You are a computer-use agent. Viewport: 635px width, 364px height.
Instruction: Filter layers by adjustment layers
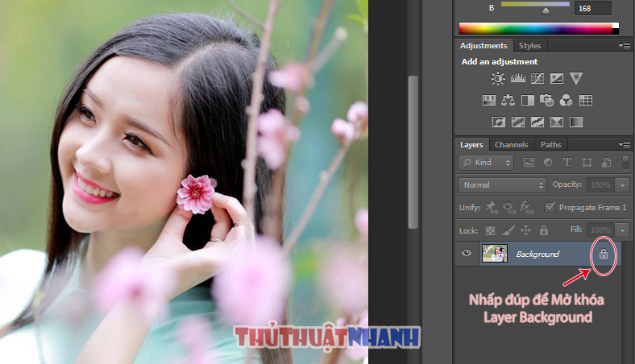(x=548, y=163)
